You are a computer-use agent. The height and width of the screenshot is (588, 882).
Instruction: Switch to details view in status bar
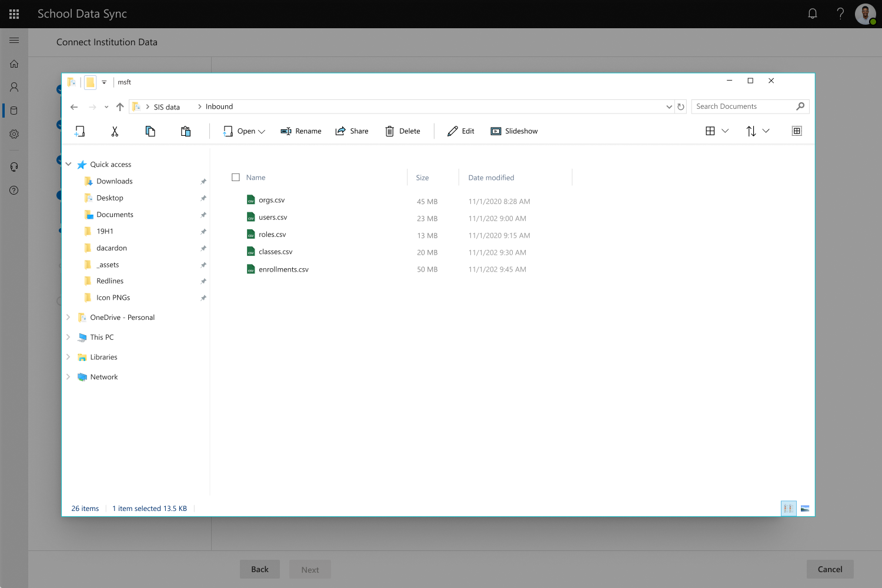(789, 509)
